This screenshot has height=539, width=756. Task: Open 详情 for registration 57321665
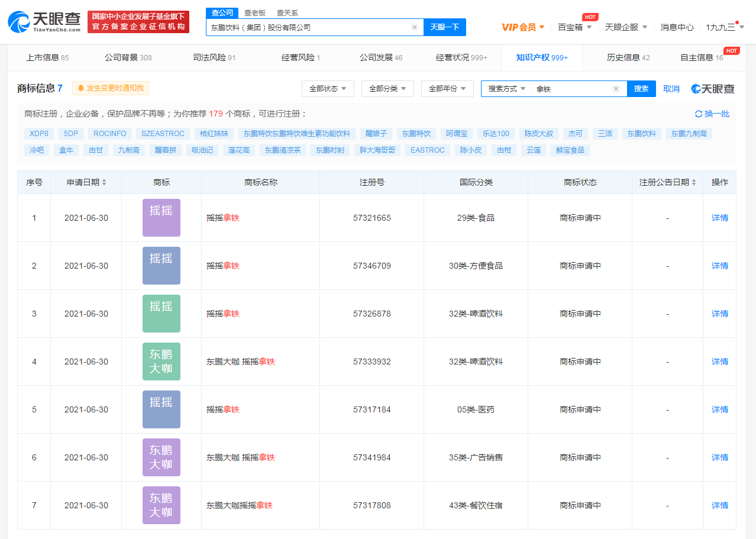click(x=720, y=218)
